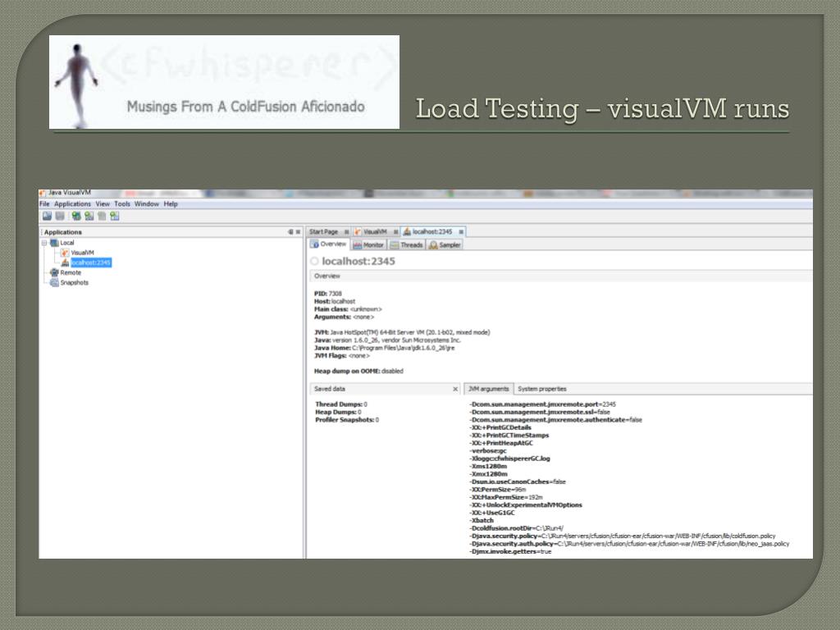Open the Window menu

coord(147,204)
